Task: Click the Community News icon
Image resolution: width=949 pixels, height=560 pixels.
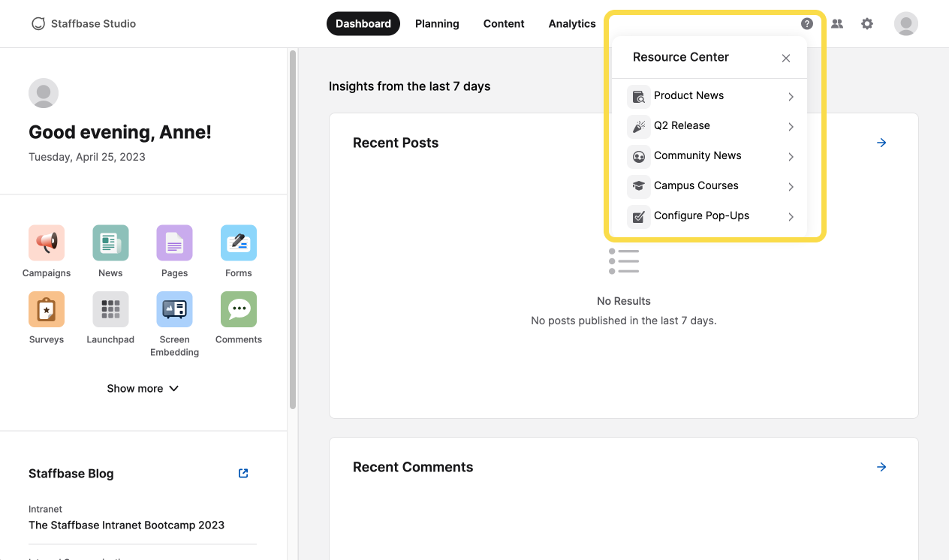Action: 639,156
